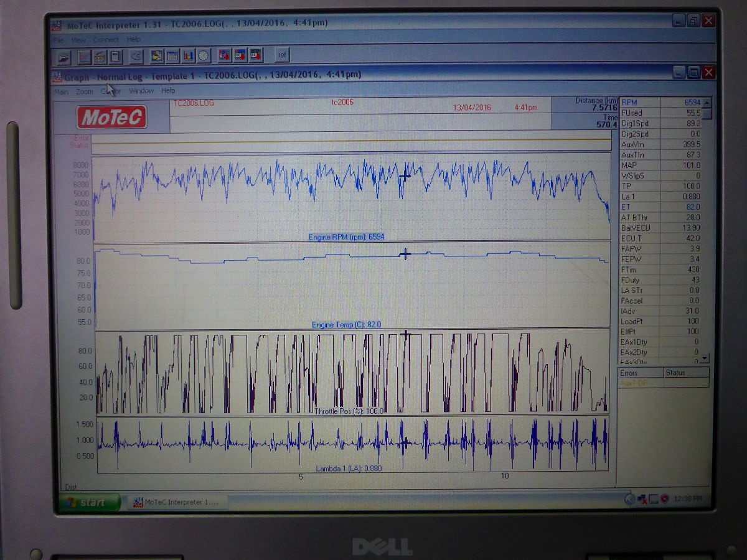Click the clock dial toolbar icon
747x560 pixels.
coord(204,56)
